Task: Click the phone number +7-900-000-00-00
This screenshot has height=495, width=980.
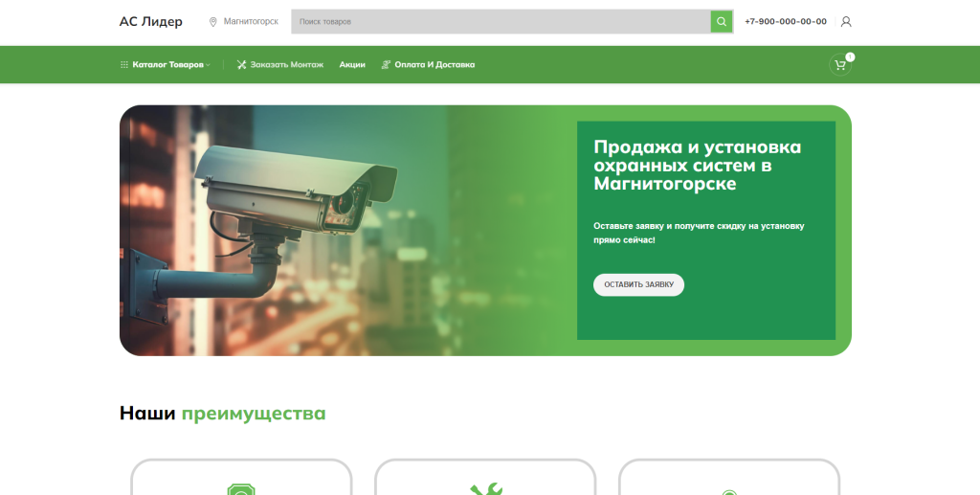Action: 785,21
